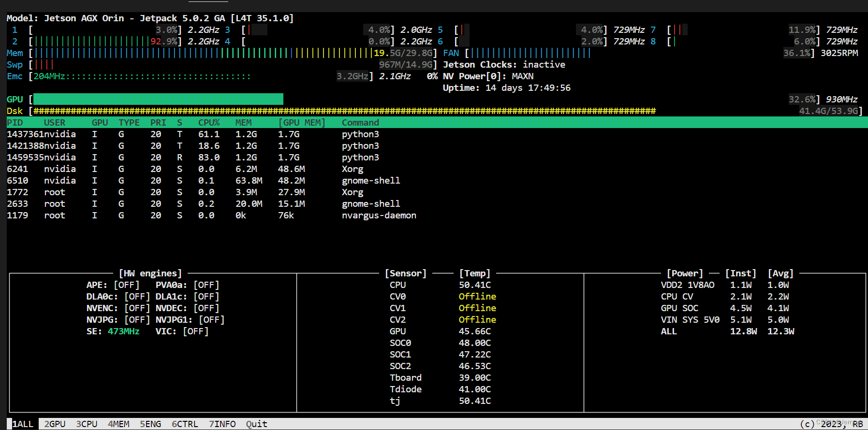Open the 6CTRL tab
Viewport: 868px width, 430px height.
coord(185,424)
